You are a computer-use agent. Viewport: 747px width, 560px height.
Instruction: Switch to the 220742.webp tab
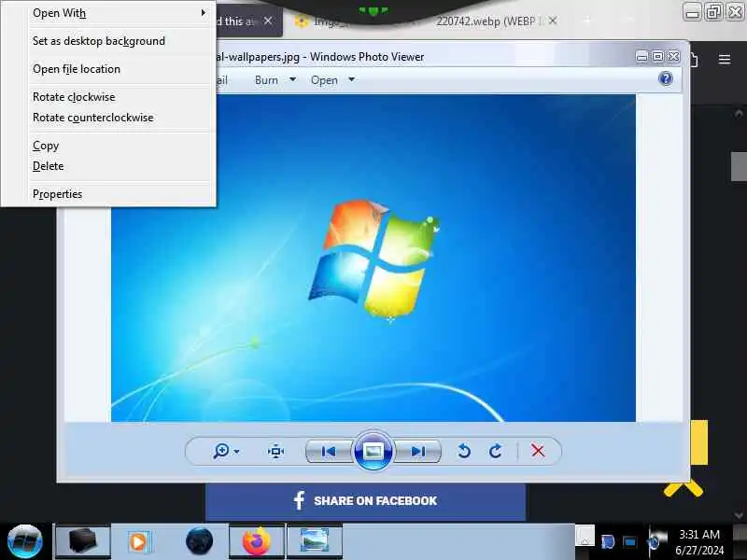click(491, 21)
